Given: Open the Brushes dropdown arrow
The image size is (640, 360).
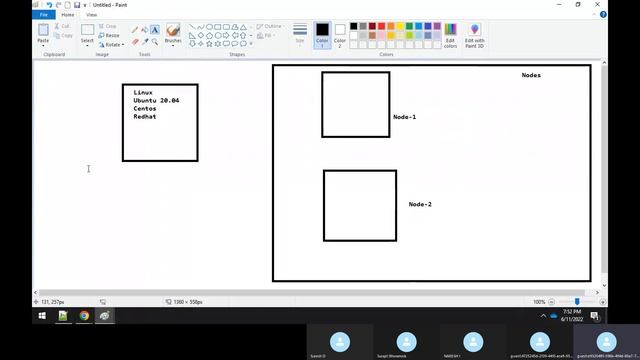Looking at the screenshot, I should (x=173, y=45).
